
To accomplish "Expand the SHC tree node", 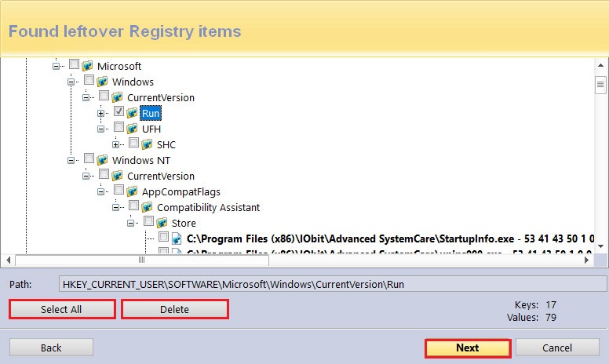I will (x=115, y=145).
